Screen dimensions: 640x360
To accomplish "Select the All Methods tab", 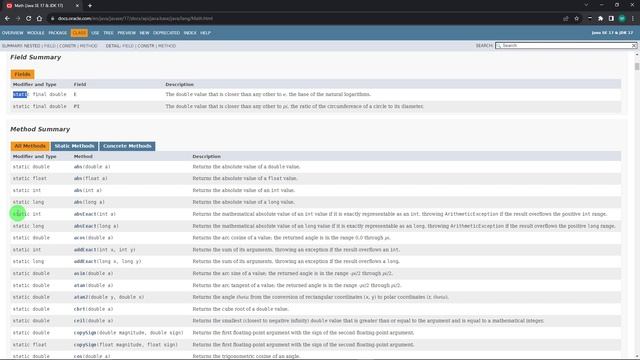I will (30, 146).
